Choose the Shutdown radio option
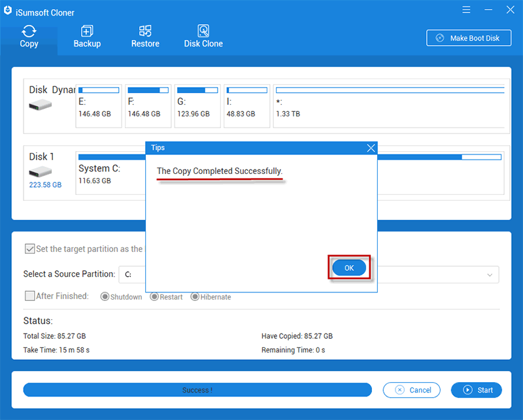Viewport: 523px width, 420px height. (105, 297)
